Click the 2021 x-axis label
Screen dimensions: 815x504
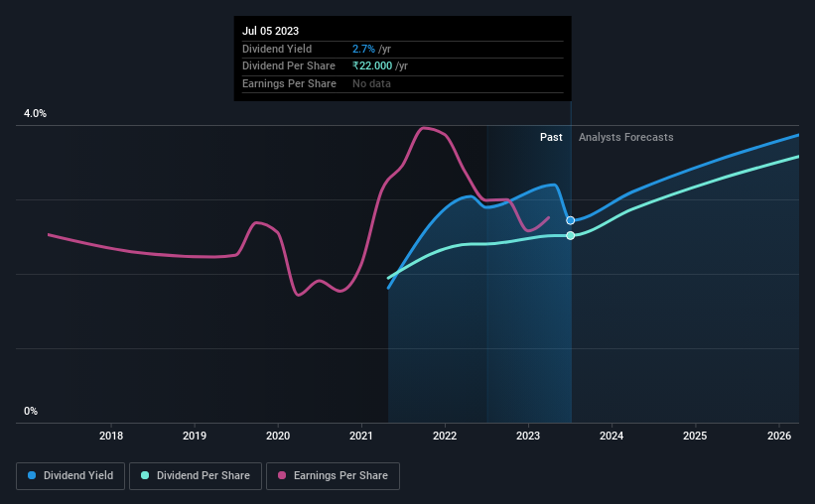[x=361, y=436]
